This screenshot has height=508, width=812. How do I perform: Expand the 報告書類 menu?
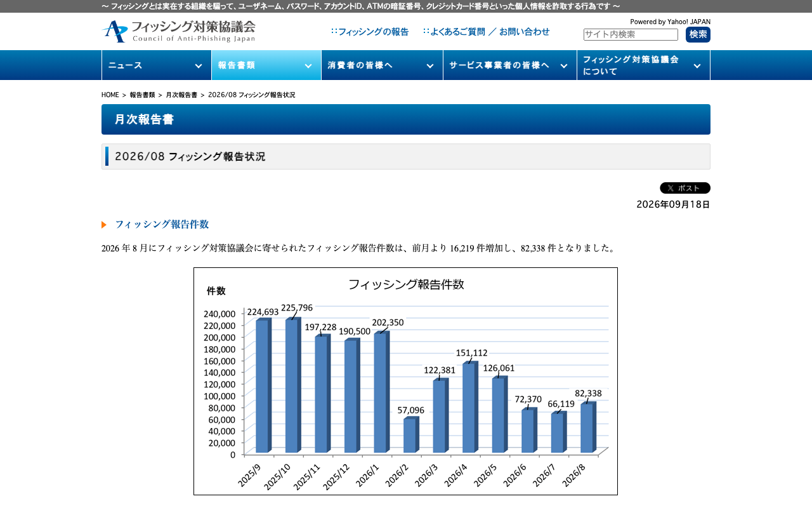click(266, 65)
